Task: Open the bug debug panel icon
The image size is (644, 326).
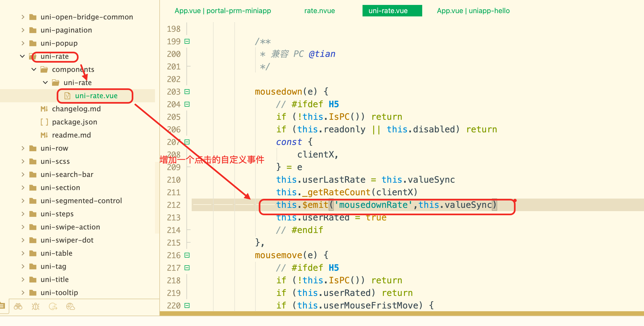Action: pyautogui.click(x=36, y=306)
